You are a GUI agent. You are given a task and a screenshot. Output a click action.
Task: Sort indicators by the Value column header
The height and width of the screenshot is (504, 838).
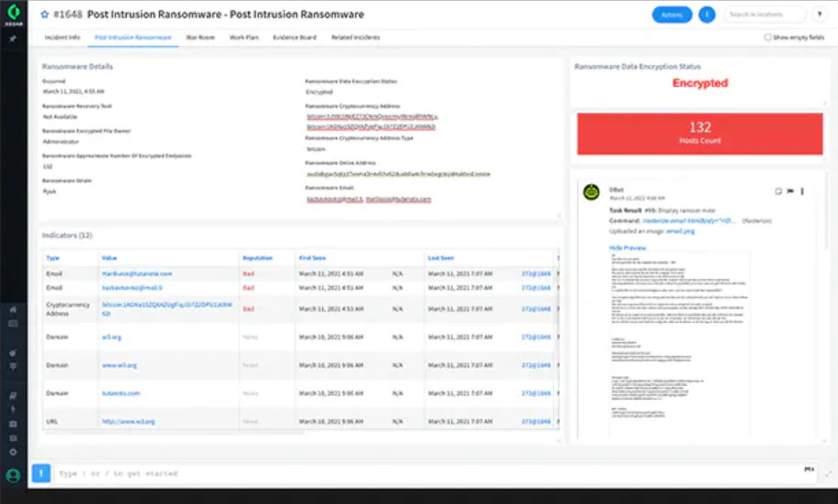[109, 258]
